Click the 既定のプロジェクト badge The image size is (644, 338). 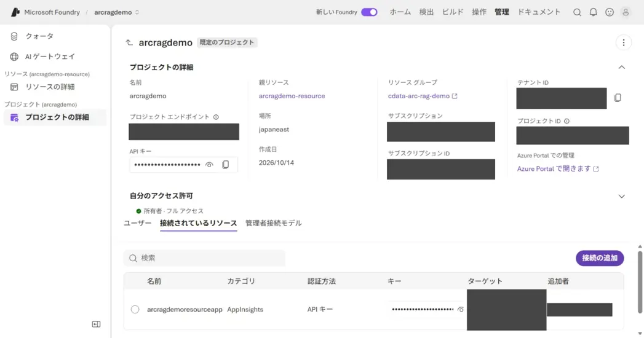click(x=227, y=42)
